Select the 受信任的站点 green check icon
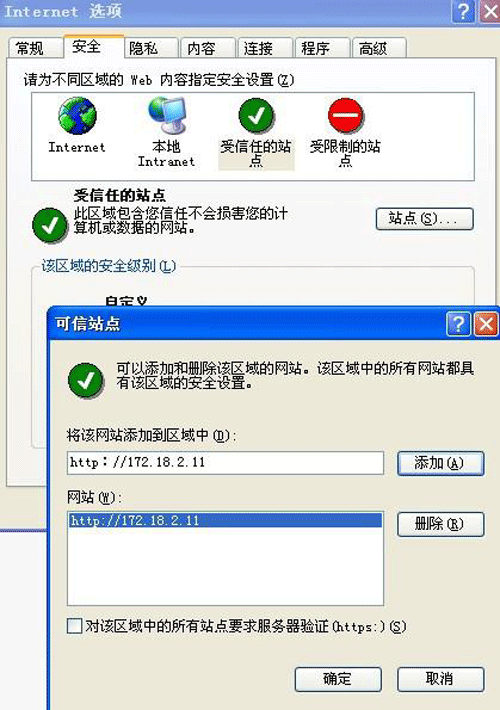This screenshot has height=710, width=500. pos(256,116)
